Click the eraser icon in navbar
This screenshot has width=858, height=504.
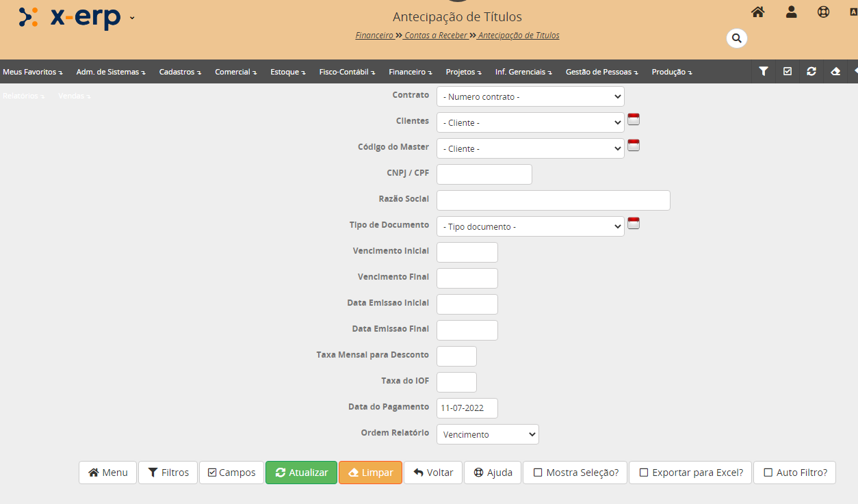835,71
